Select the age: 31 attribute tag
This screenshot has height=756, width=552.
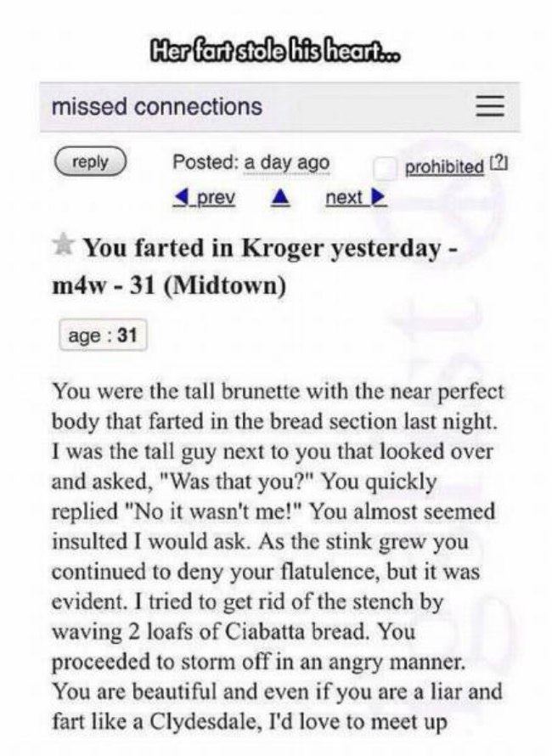tap(102, 335)
